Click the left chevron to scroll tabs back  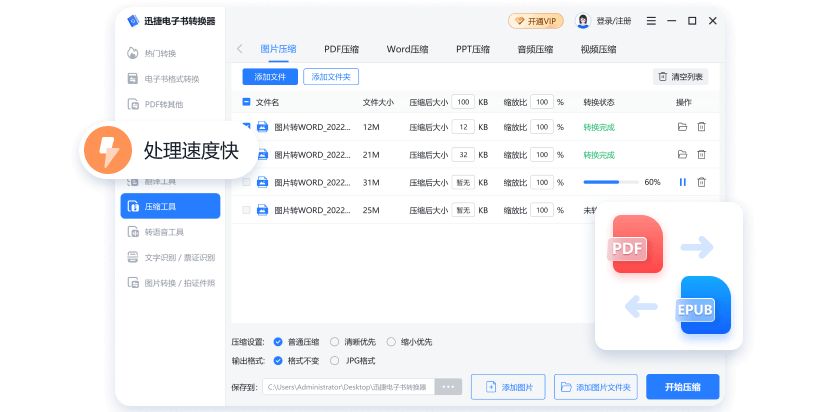[240, 48]
